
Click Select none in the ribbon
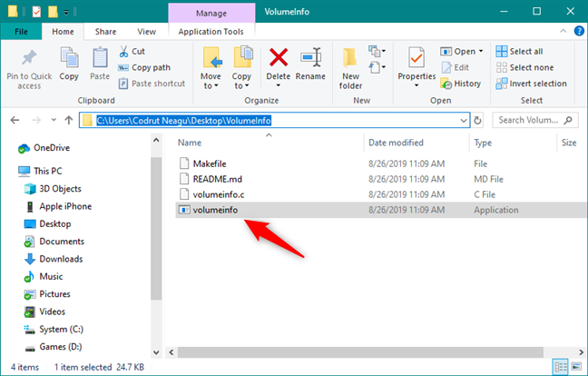[524, 67]
